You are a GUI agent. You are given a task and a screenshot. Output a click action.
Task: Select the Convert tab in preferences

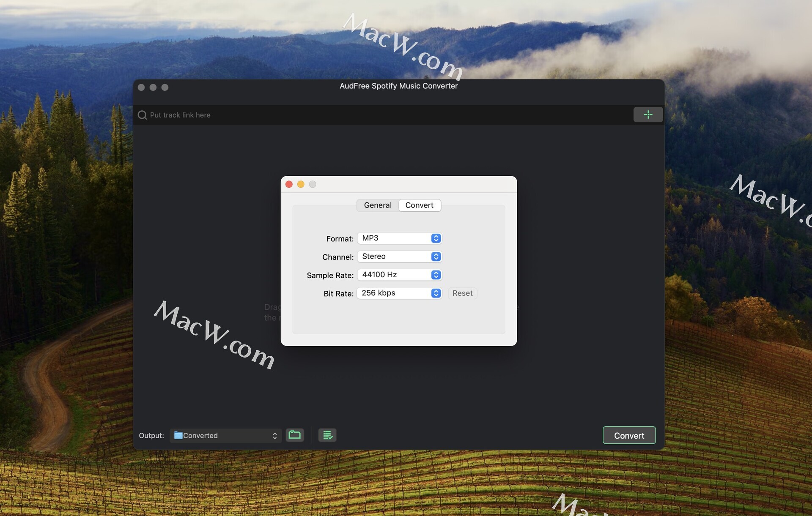pos(419,205)
